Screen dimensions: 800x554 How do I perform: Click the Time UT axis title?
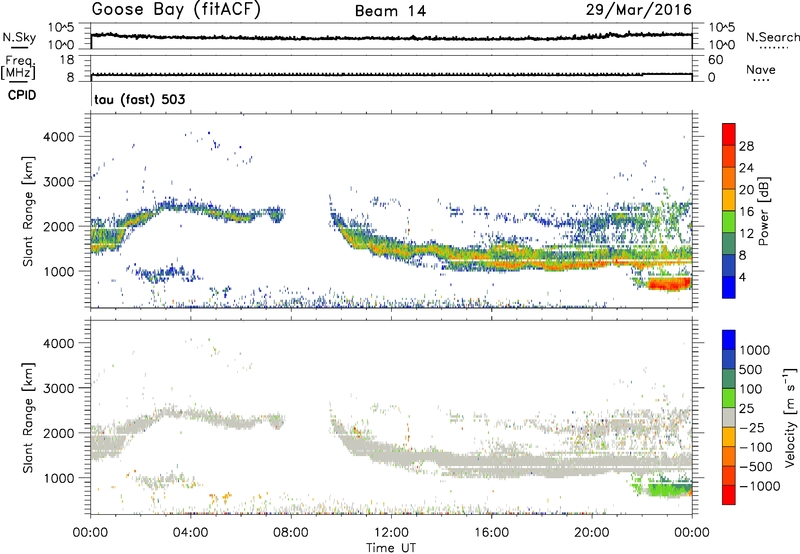coord(391,548)
